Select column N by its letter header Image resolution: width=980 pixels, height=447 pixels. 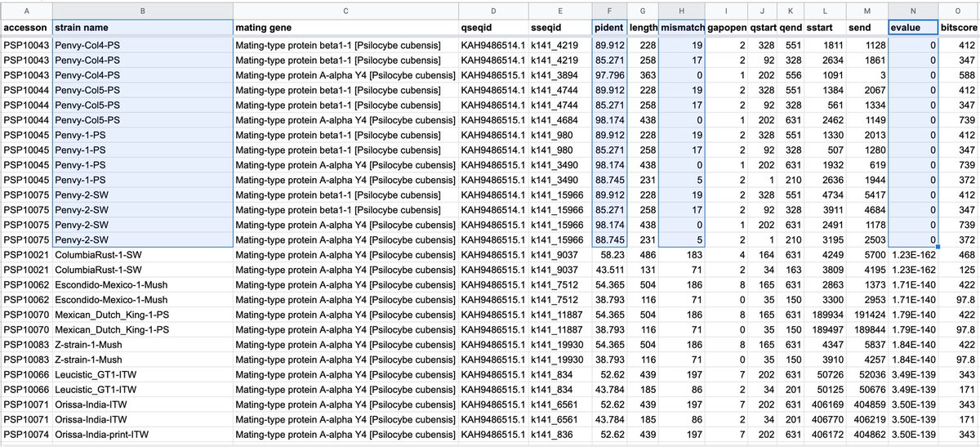tap(913, 10)
